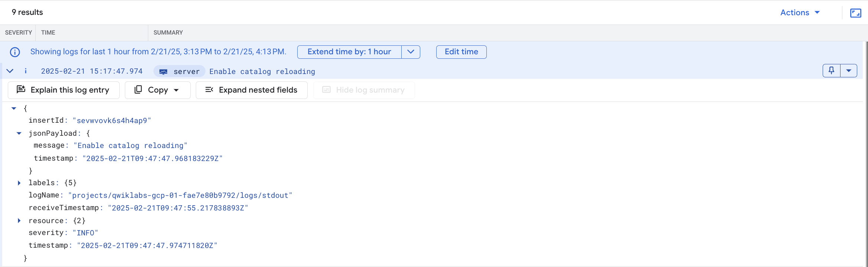Image resolution: width=868 pixels, height=267 pixels.
Task: Open the Actions dropdown menu
Action: pyautogui.click(x=800, y=13)
